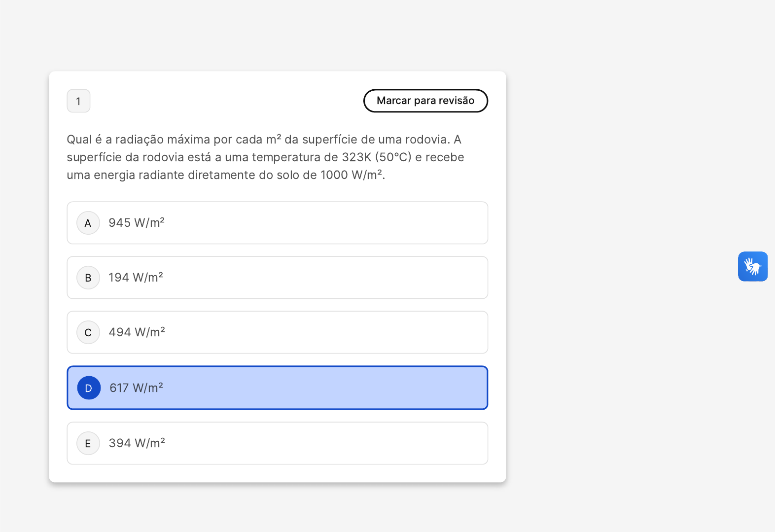Click the selected 617 W/m² answer text
The height and width of the screenshot is (532, 775).
pyautogui.click(x=136, y=388)
